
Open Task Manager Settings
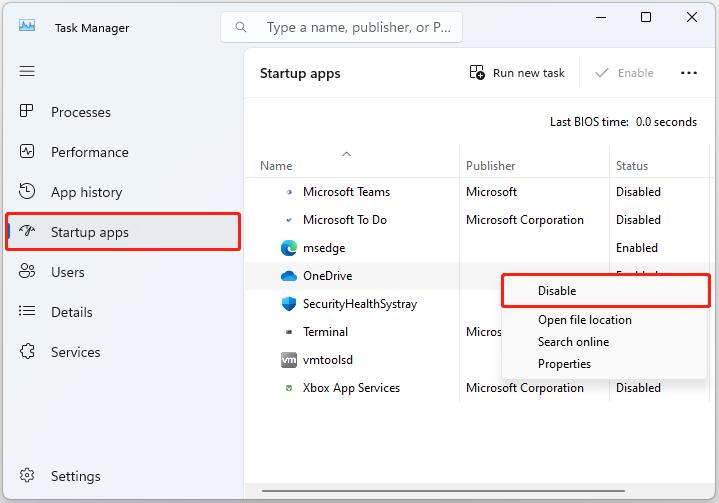coord(75,476)
